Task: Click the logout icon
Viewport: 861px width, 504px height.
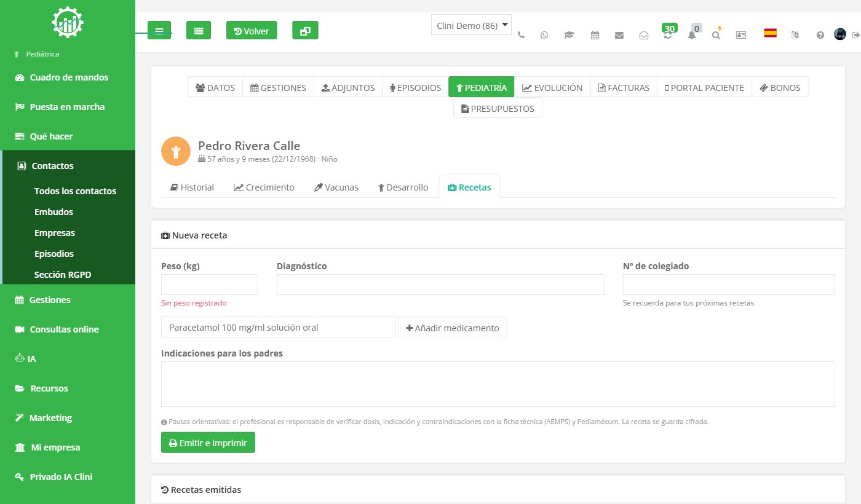Action: point(855,35)
